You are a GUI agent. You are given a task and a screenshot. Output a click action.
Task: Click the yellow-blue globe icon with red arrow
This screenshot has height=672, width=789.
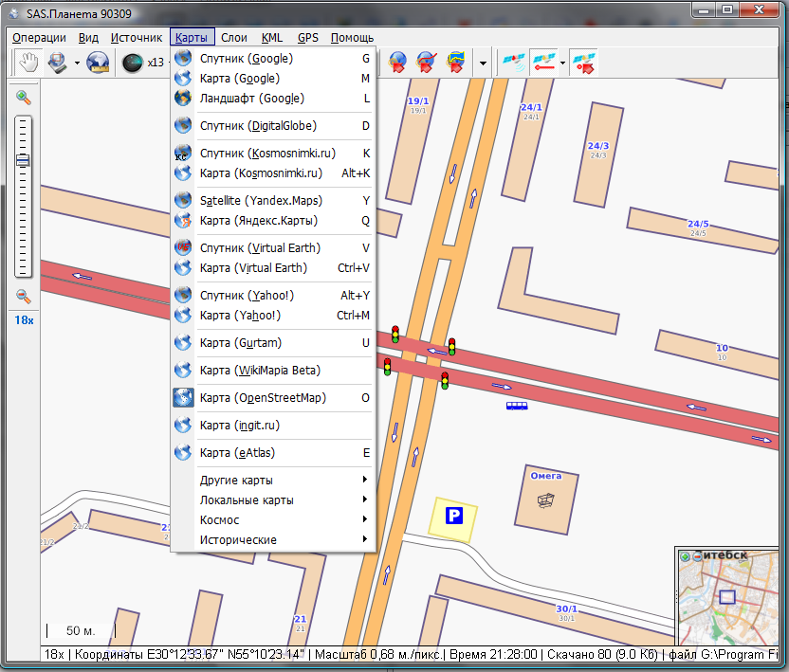pyautogui.click(x=456, y=63)
